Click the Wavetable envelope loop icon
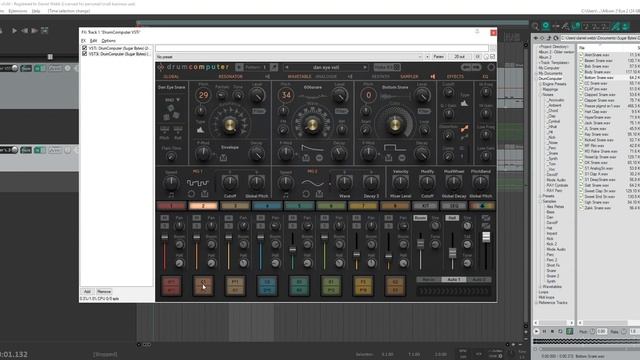640x360 pixels. coord(319,158)
